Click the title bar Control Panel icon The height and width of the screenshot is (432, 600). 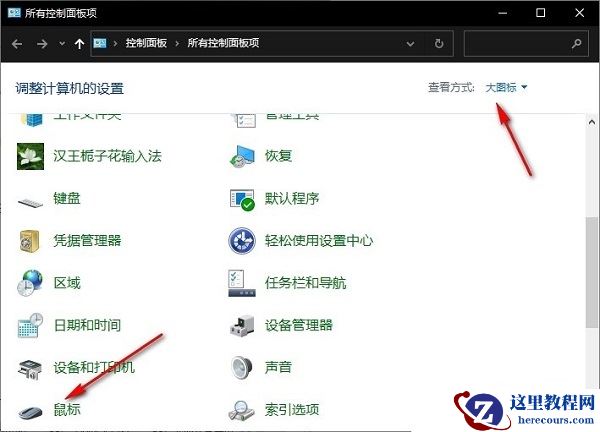[14, 13]
